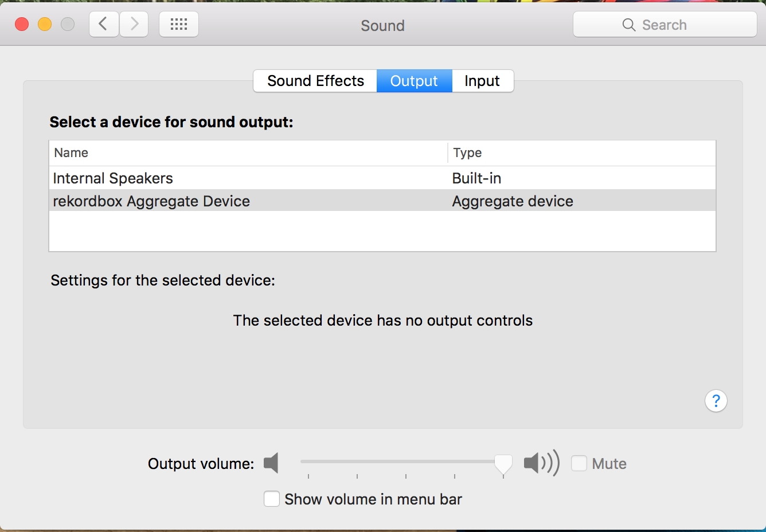Minimize the Sound window
The width and height of the screenshot is (766, 532).
pos(45,24)
